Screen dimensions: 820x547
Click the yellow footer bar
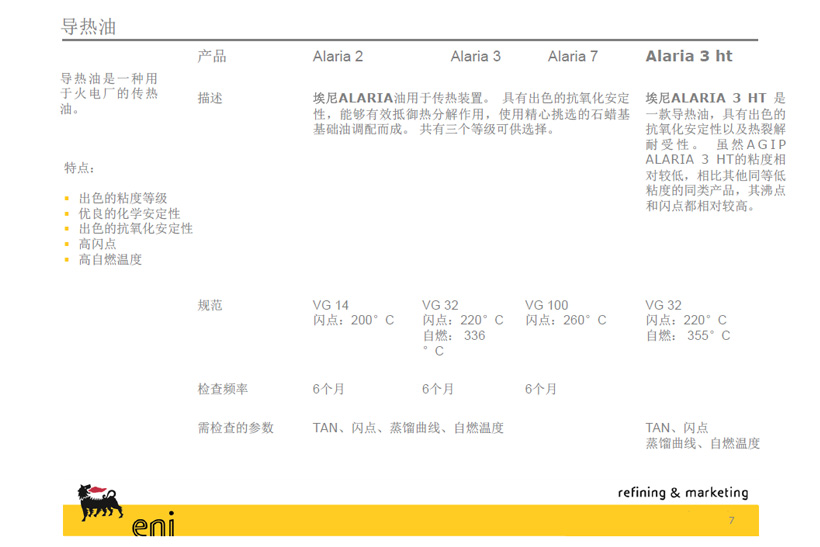pos(450,520)
